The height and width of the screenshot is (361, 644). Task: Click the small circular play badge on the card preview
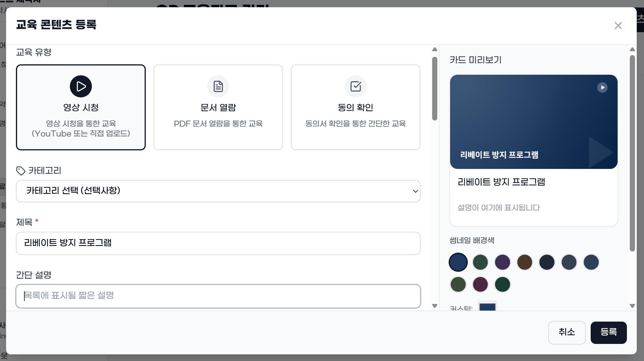pyautogui.click(x=603, y=87)
